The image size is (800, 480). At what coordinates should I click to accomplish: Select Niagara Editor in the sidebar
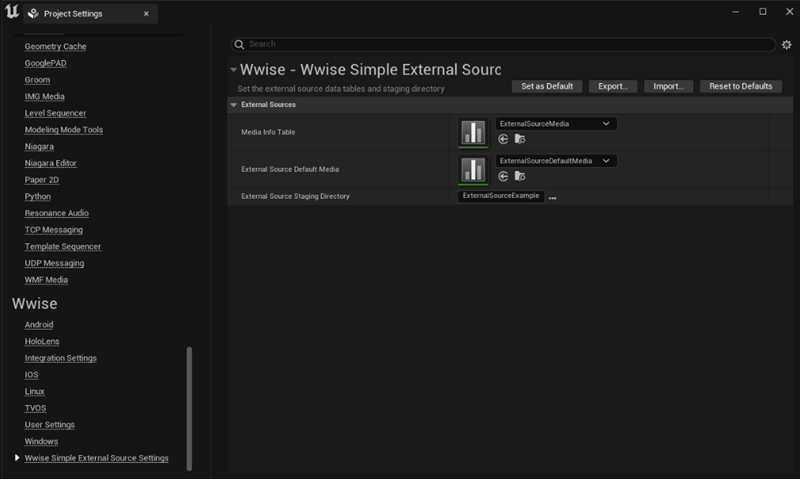coord(50,163)
